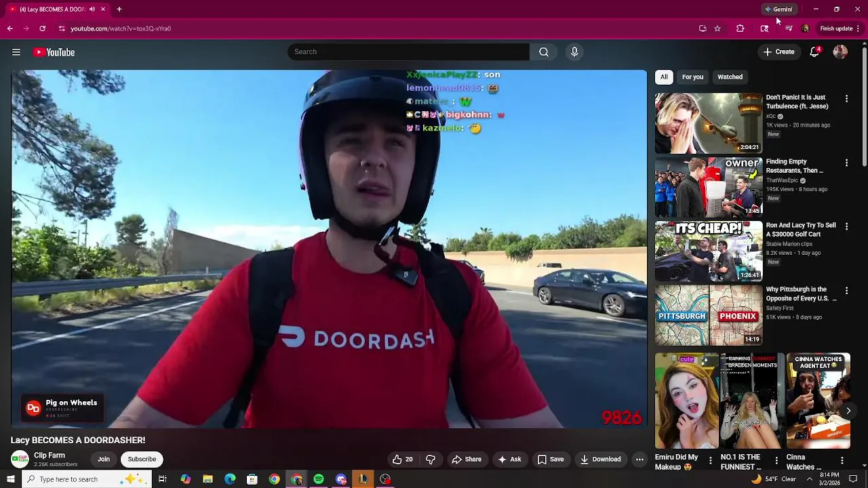This screenshot has height=488, width=868.
Task: Dislike the video with thumbs down
Action: coord(430,460)
